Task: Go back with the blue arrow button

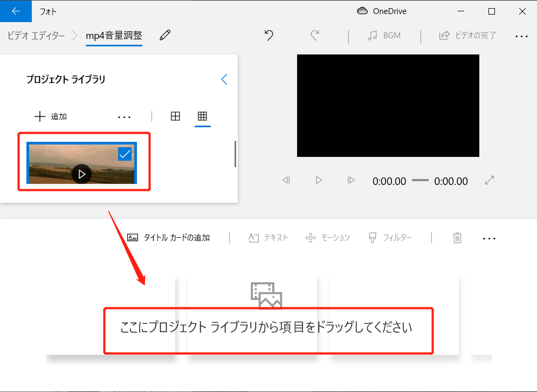Action: coord(16,11)
